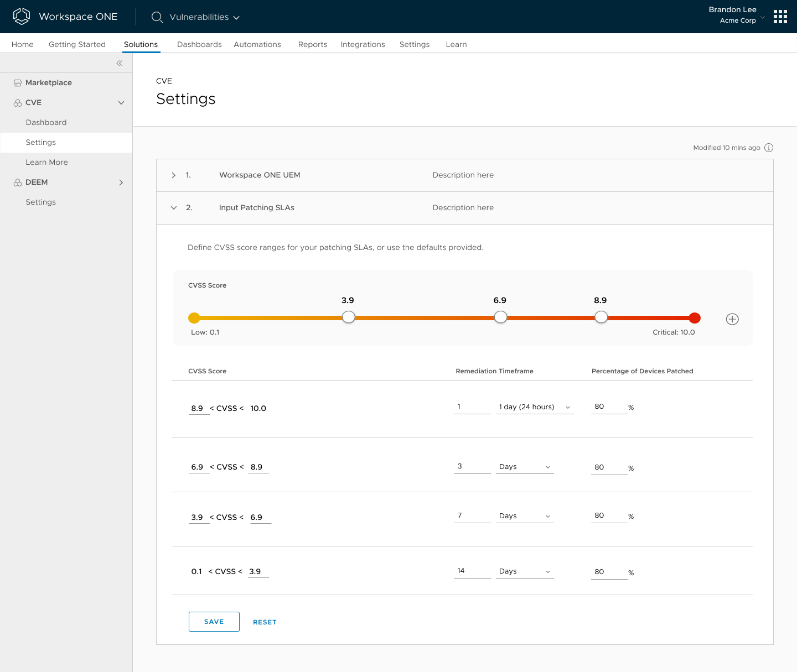The width and height of the screenshot is (797, 672).
Task: Edit remediation value 3 field
Action: click(x=473, y=467)
